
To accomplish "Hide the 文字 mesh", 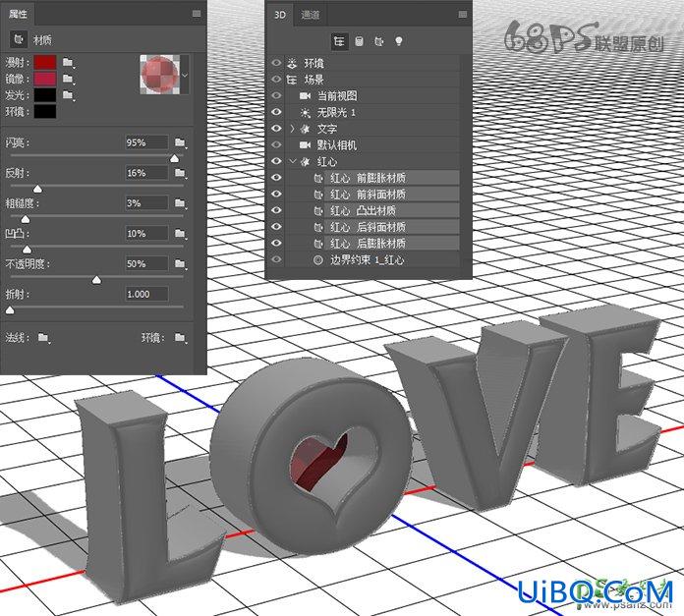I will (x=276, y=129).
